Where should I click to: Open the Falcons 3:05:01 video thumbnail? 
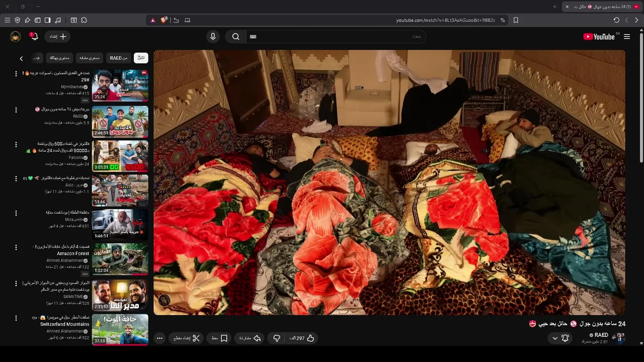point(120,156)
